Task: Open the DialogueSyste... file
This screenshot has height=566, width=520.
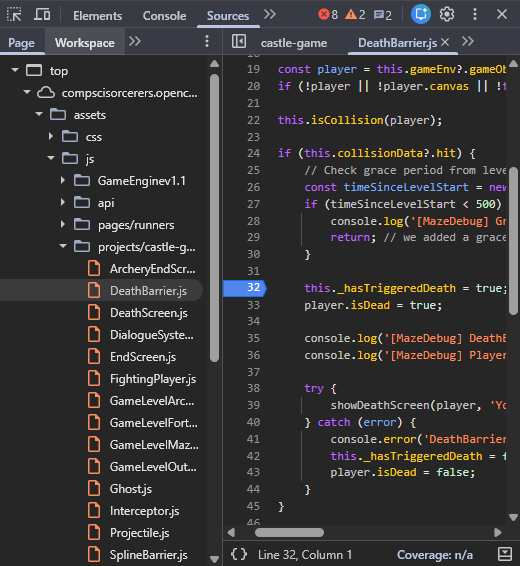Action: click(x=152, y=335)
